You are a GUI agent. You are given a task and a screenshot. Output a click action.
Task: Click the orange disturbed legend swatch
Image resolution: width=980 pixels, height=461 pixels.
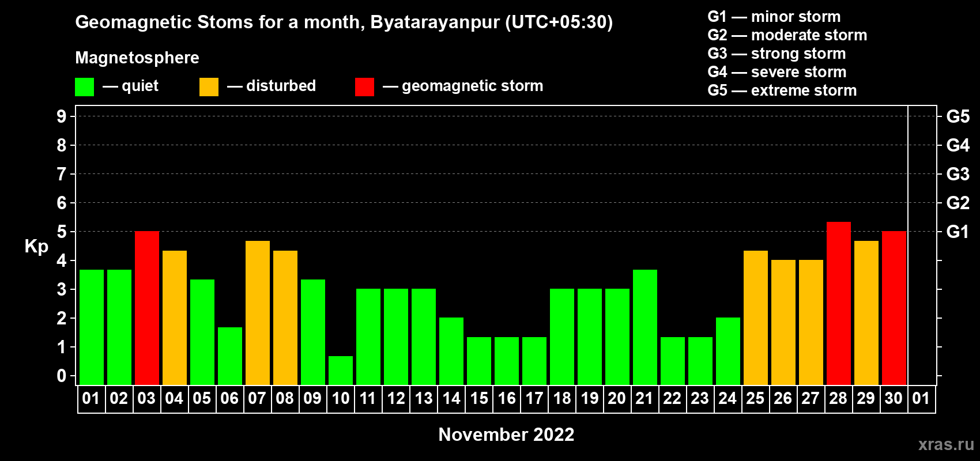pos(209,87)
